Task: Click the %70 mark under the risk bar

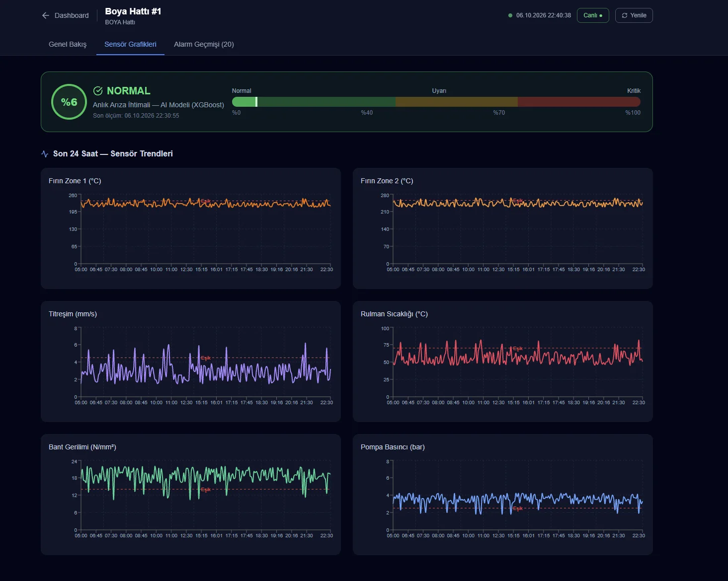Action: 499,113
